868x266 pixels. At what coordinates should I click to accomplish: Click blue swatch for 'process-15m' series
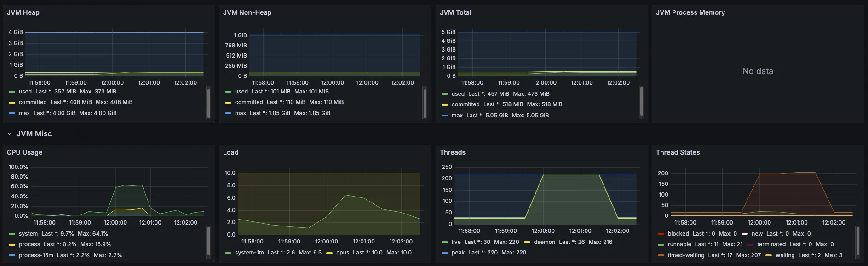pyautogui.click(x=12, y=255)
